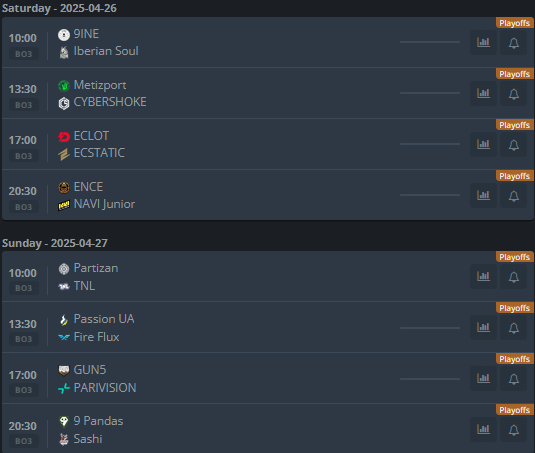
Task: Click the Playoffs badge on GUN5 match
Action: (x=515, y=359)
